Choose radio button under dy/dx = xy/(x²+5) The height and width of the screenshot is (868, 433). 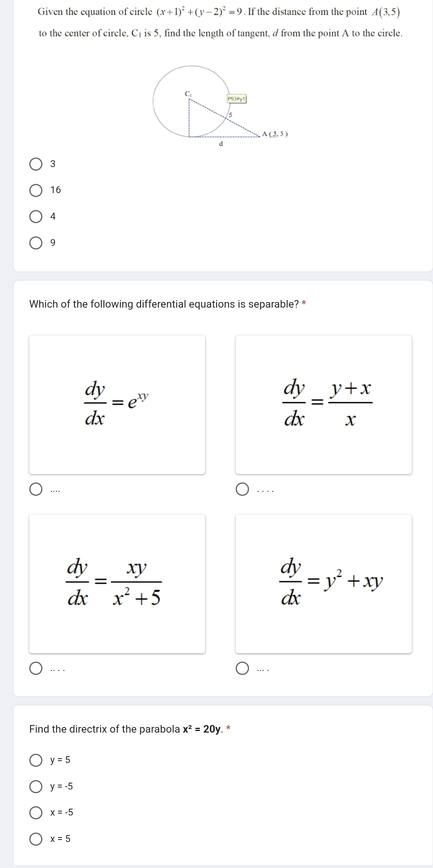point(36,669)
